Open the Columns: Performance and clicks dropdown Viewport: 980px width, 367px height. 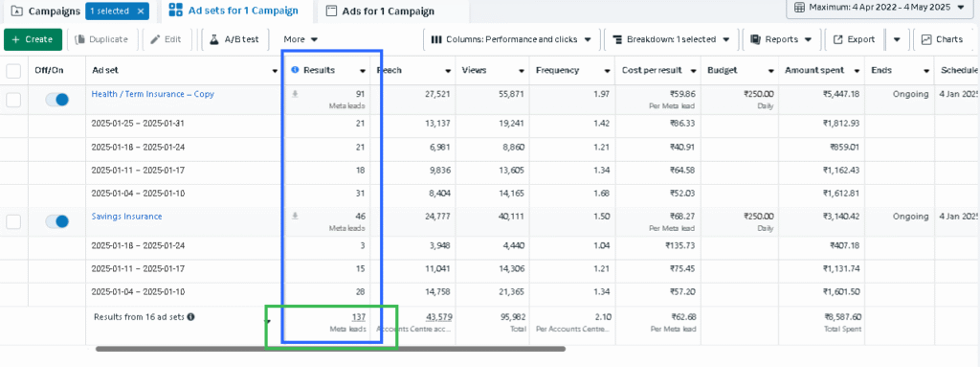[x=511, y=39]
